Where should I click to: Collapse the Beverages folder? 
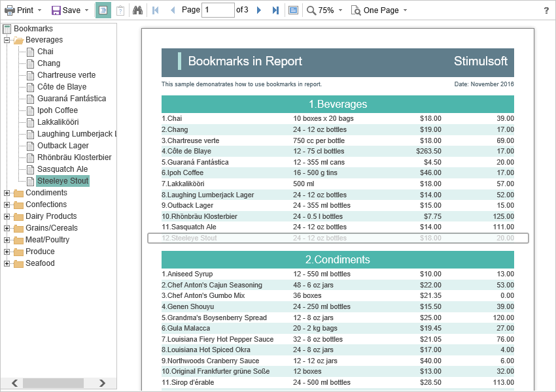pos(7,39)
